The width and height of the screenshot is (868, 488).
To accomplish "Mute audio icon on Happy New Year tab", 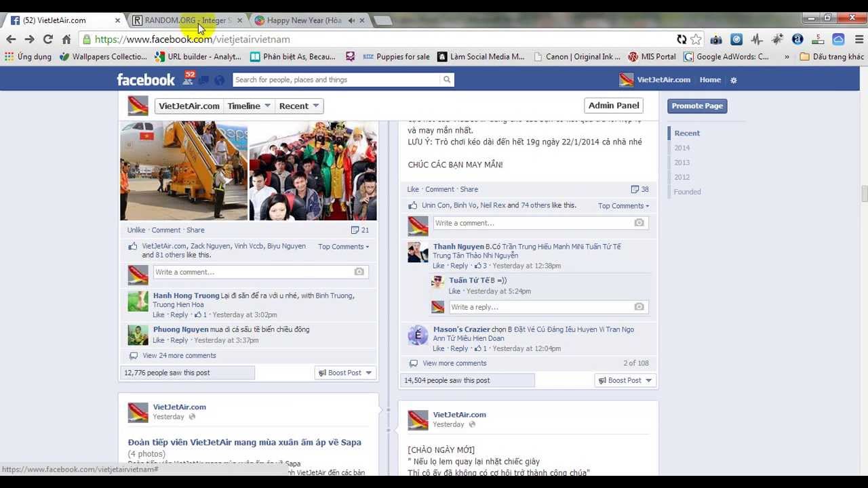I will [351, 20].
